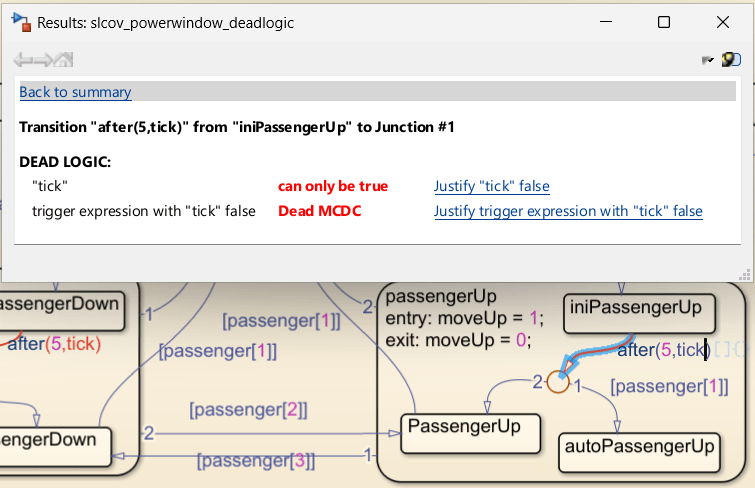This screenshot has width=755, height=488.
Task: Click the back navigation arrow icon
Action: [x=23, y=60]
